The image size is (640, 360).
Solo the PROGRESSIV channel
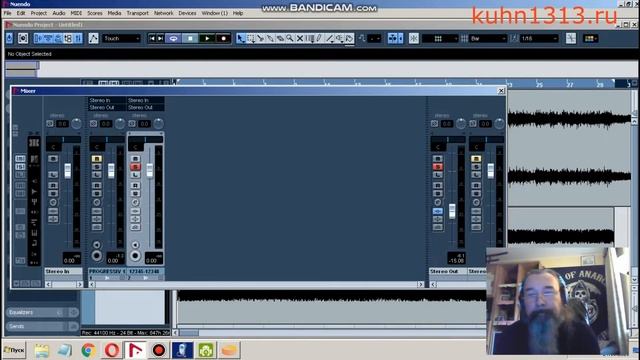[x=97, y=167]
